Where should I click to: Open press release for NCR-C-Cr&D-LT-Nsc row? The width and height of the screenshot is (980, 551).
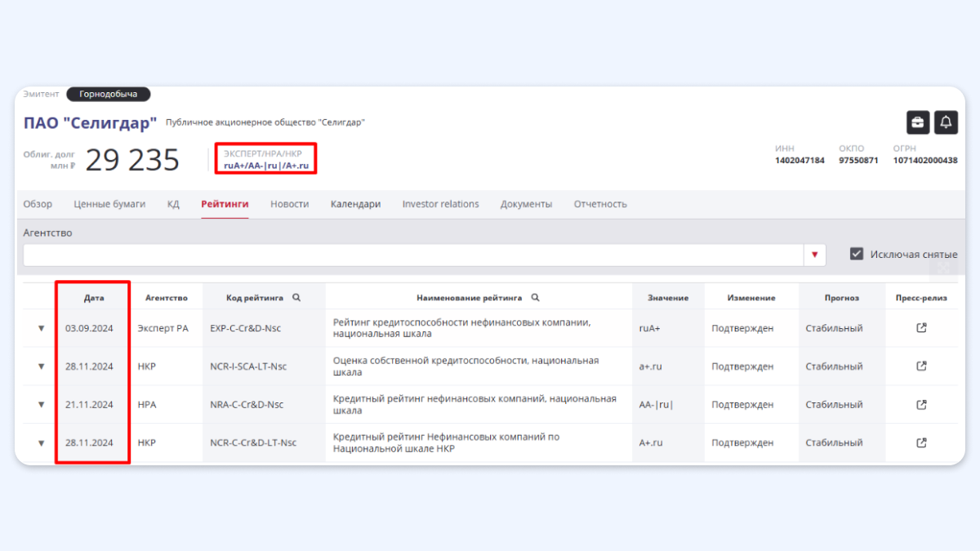coord(921,442)
